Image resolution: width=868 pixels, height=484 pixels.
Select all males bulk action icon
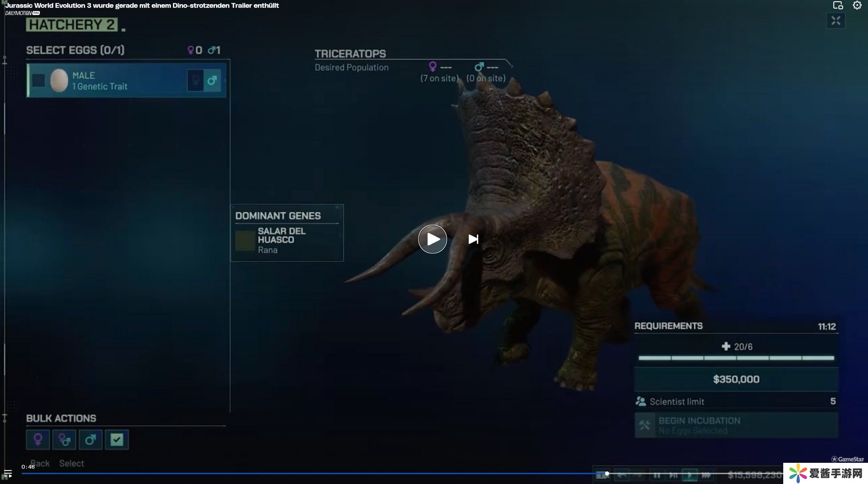pyautogui.click(x=90, y=439)
